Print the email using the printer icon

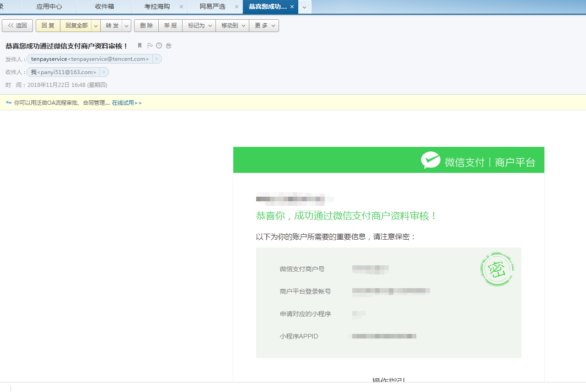[168, 46]
